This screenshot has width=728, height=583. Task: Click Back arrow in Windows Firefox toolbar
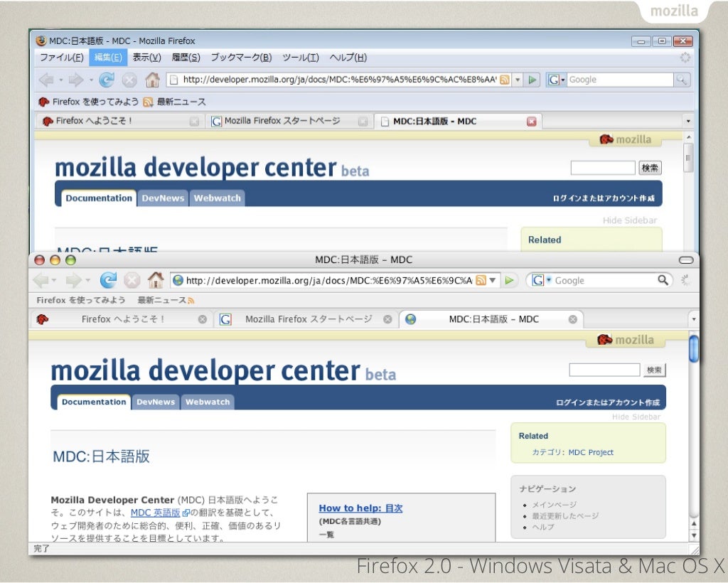46,80
